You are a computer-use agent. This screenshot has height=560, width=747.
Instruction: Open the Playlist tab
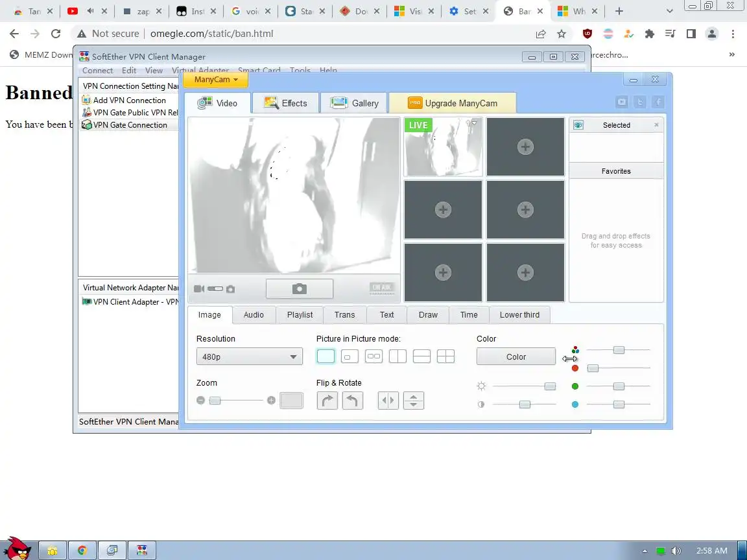(x=300, y=315)
